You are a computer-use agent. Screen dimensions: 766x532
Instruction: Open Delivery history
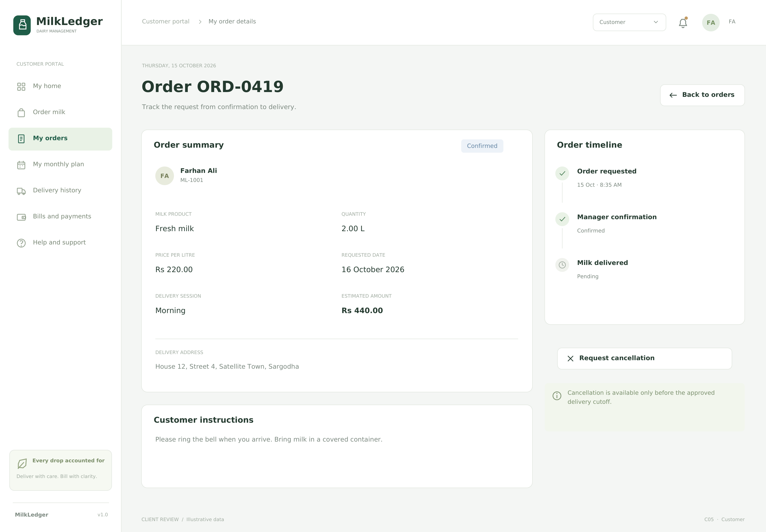tap(60, 191)
